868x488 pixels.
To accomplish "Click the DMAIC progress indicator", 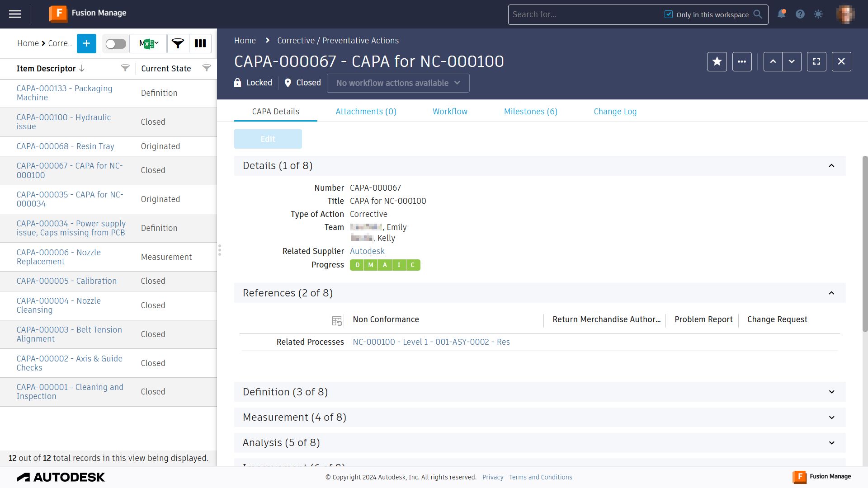I will click(385, 265).
